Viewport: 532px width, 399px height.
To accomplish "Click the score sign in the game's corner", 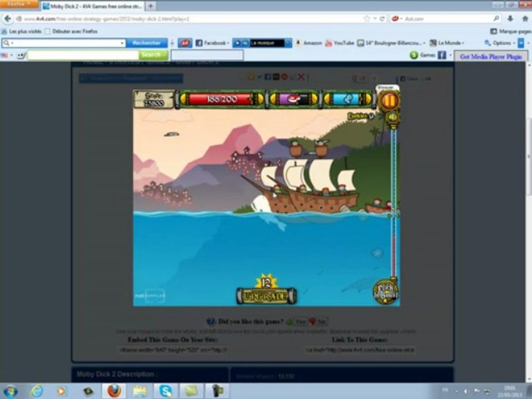I will click(x=154, y=99).
